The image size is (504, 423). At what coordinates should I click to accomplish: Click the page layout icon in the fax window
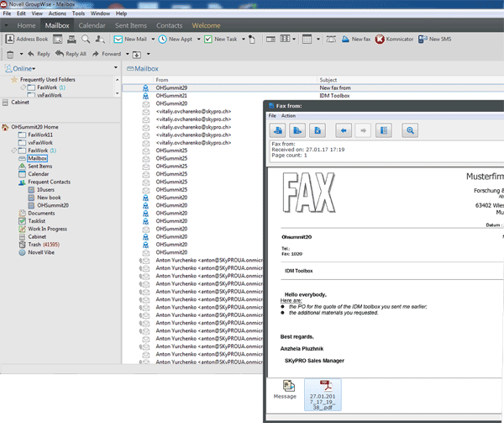384,130
